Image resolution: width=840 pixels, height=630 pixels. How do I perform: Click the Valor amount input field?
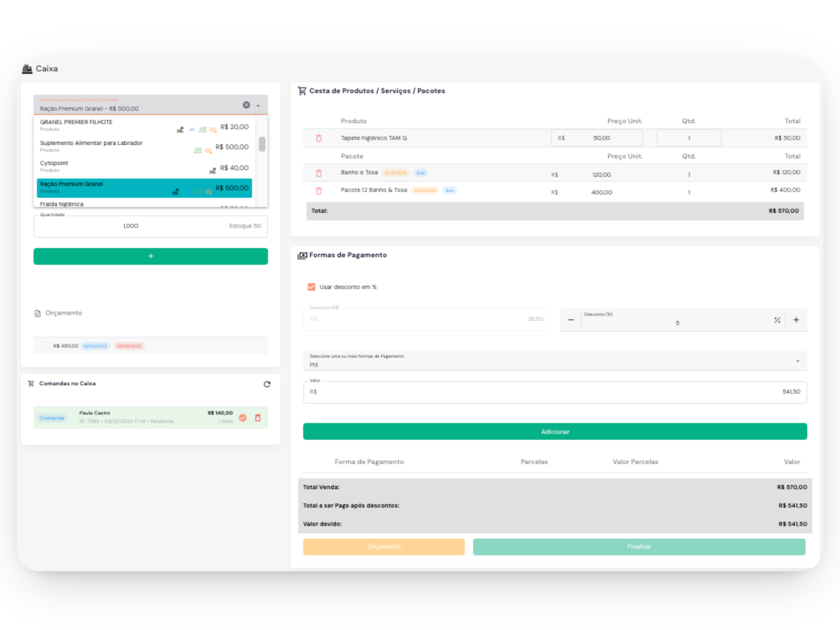point(555,392)
